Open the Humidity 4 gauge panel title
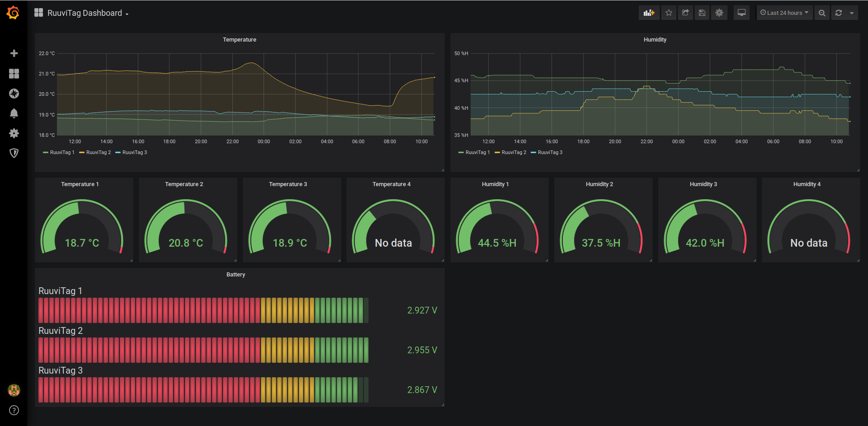 [807, 184]
